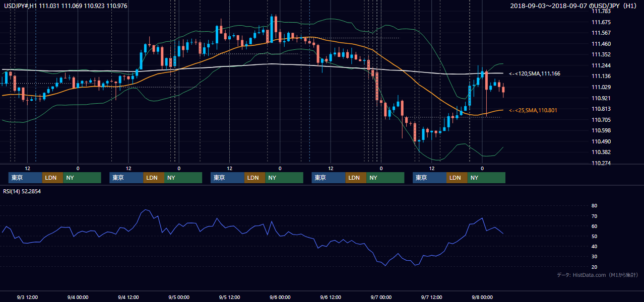
Task: Click the 9/7 12:00 date label
Action: [431, 297]
